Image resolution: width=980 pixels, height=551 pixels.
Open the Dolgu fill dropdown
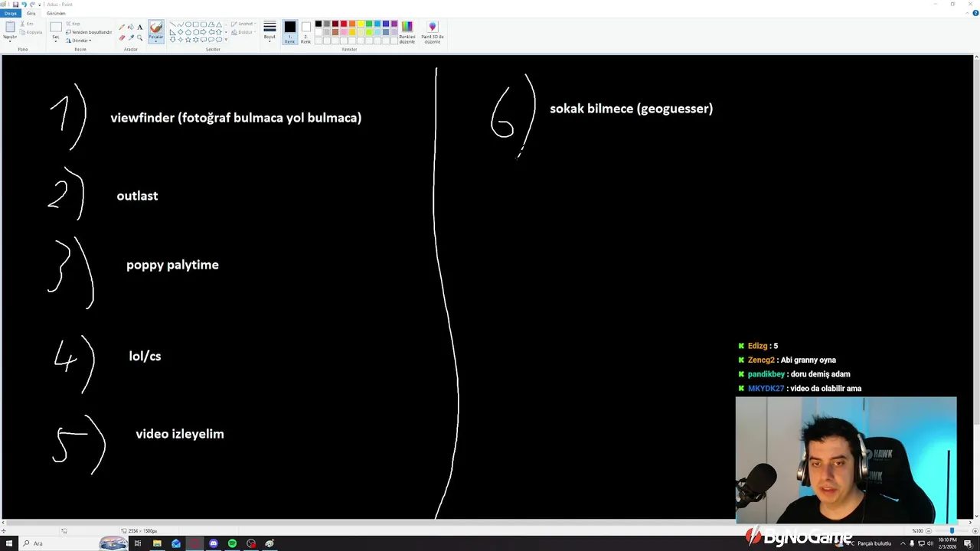pyautogui.click(x=245, y=32)
